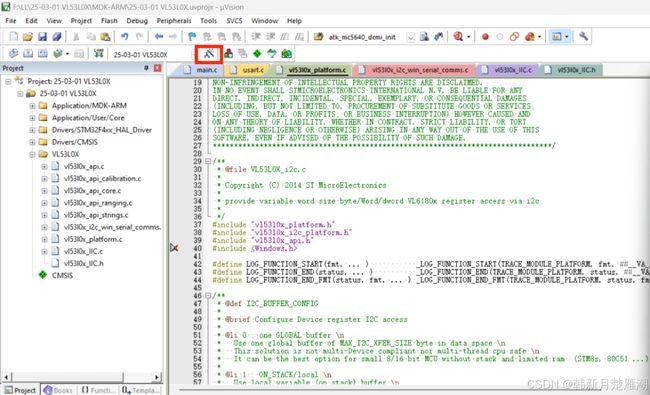Expand the Drivers/CMSIS folder
650x395 pixels.
[32, 142]
